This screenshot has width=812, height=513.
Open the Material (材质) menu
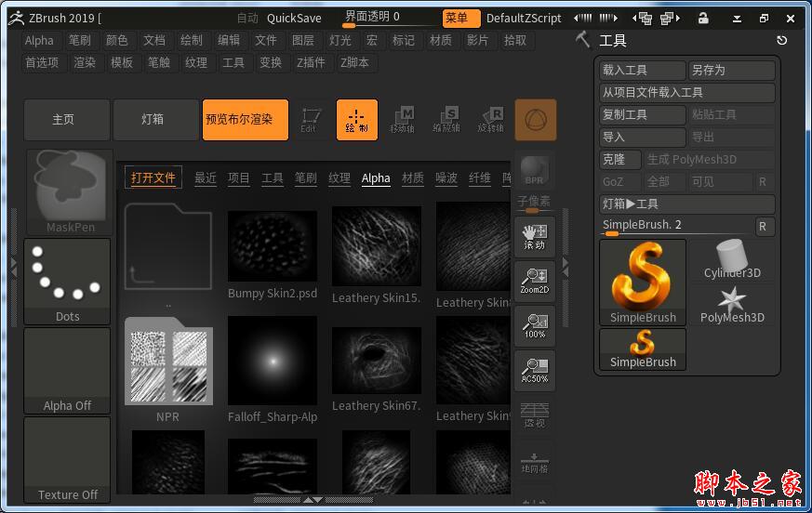point(441,40)
